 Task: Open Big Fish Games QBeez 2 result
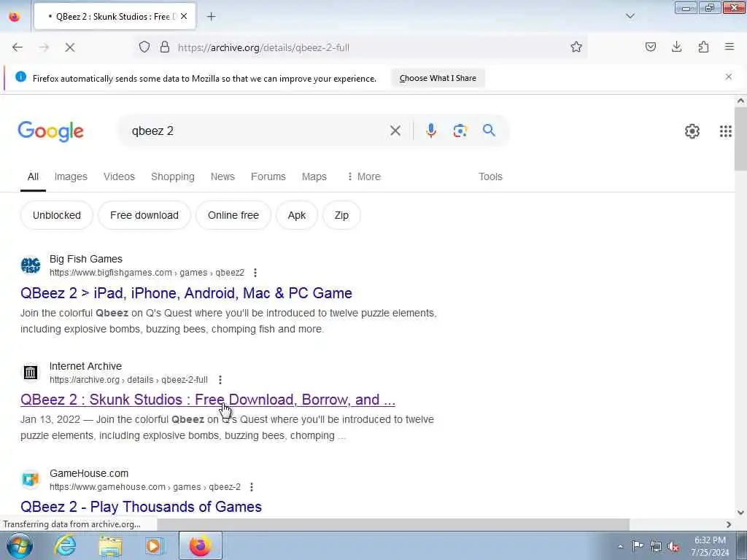(186, 293)
